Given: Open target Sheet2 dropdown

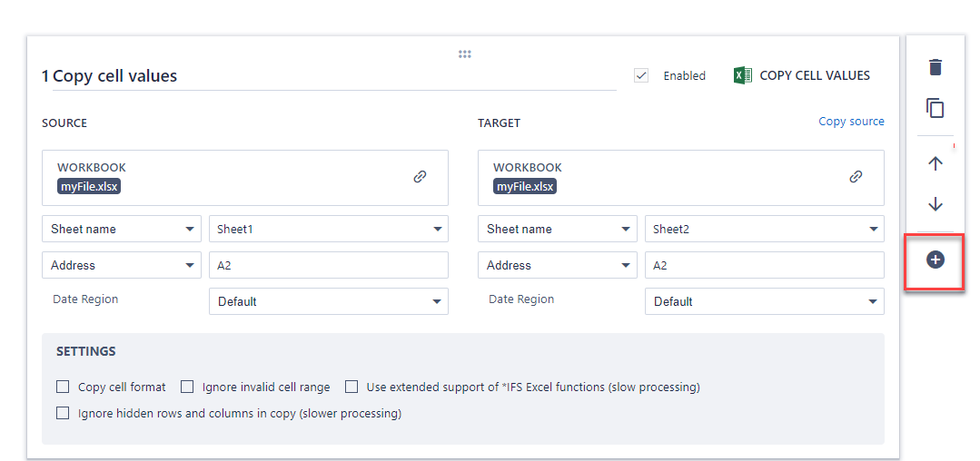Looking at the screenshot, I should pos(764,229).
